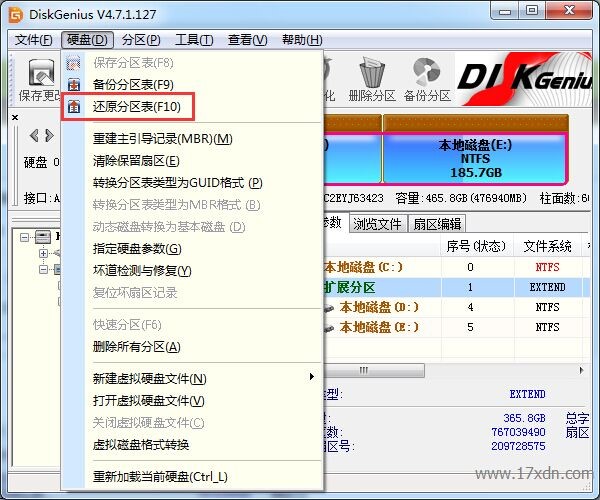Viewport: 600px width, 500px height.
Task: Open the 帮助(H) menu
Action: [x=302, y=40]
